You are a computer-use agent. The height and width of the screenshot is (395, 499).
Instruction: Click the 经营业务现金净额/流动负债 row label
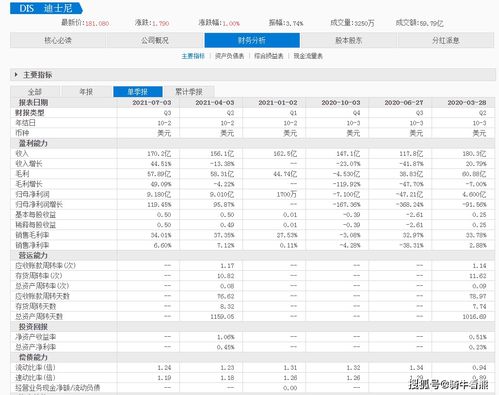click(58, 388)
